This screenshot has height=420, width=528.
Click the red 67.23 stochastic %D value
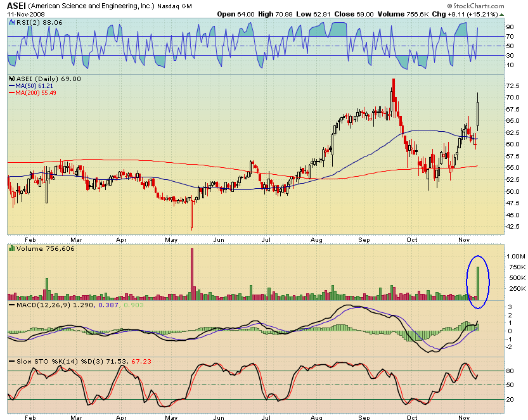[141, 362]
